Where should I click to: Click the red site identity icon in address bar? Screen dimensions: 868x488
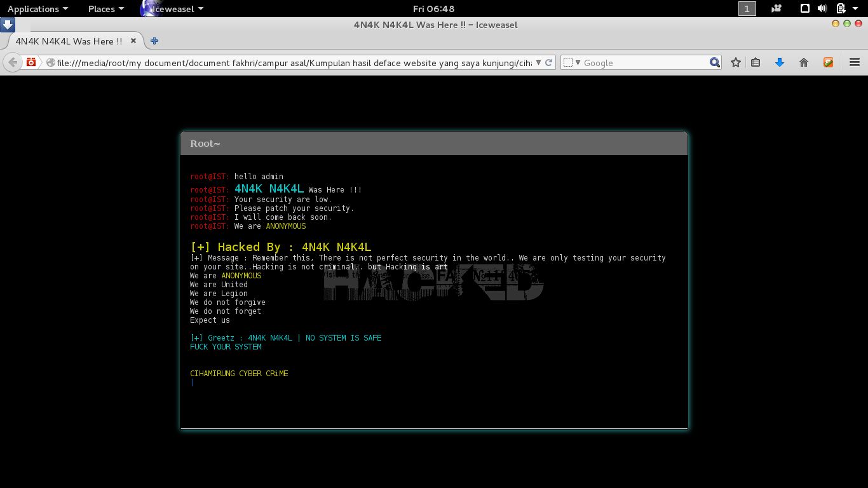30,62
